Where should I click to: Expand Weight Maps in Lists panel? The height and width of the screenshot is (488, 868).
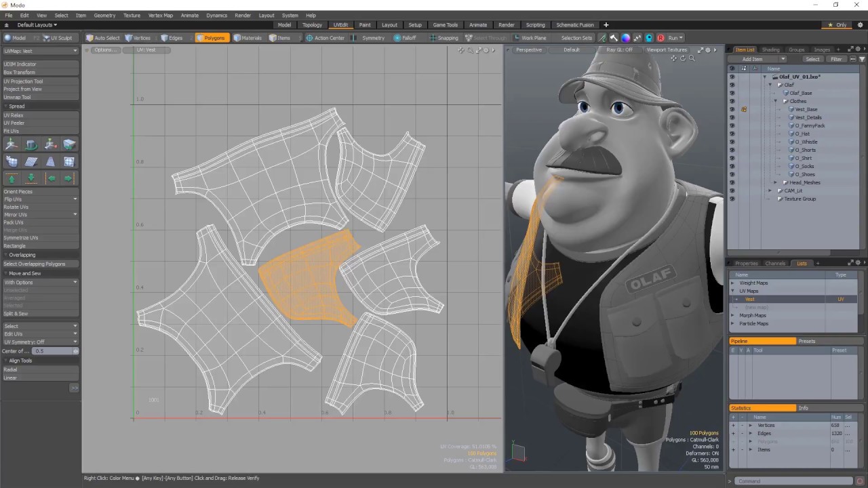click(x=732, y=283)
